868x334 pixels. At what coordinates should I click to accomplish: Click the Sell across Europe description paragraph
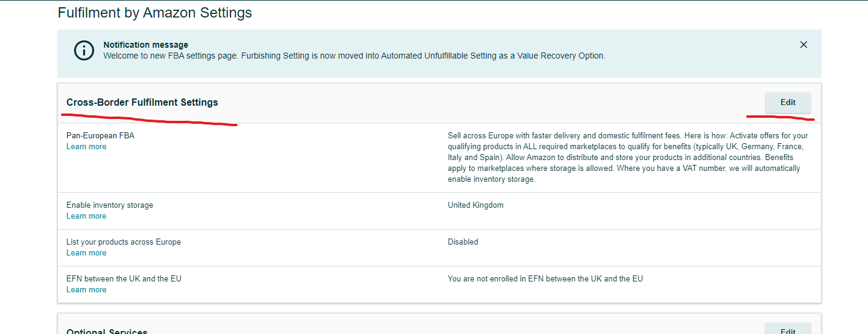[627, 158]
